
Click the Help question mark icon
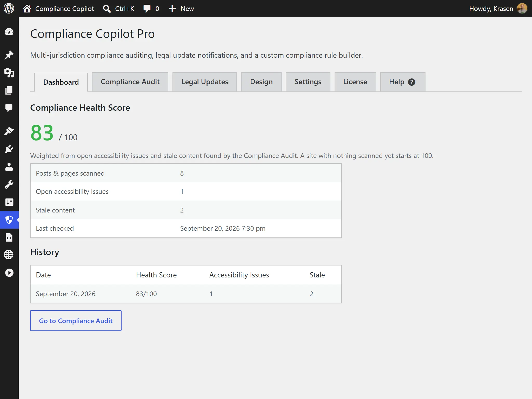click(x=412, y=82)
